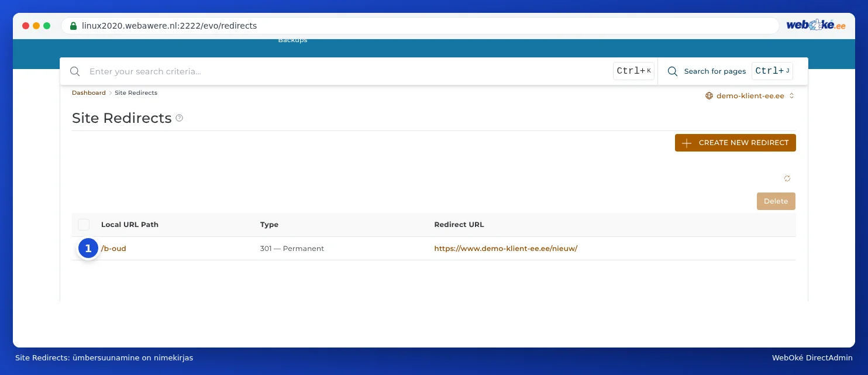
Task: Expand the domain switcher chevron arrows
Action: click(791, 96)
